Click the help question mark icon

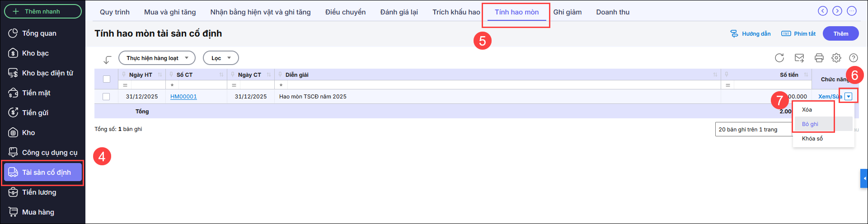tap(854, 58)
